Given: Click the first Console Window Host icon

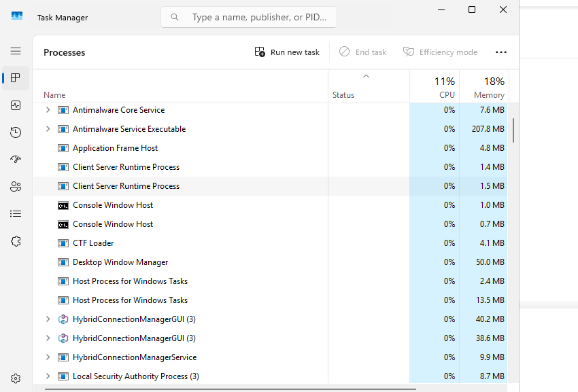Looking at the screenshot, I should click(x=63, y=206).
